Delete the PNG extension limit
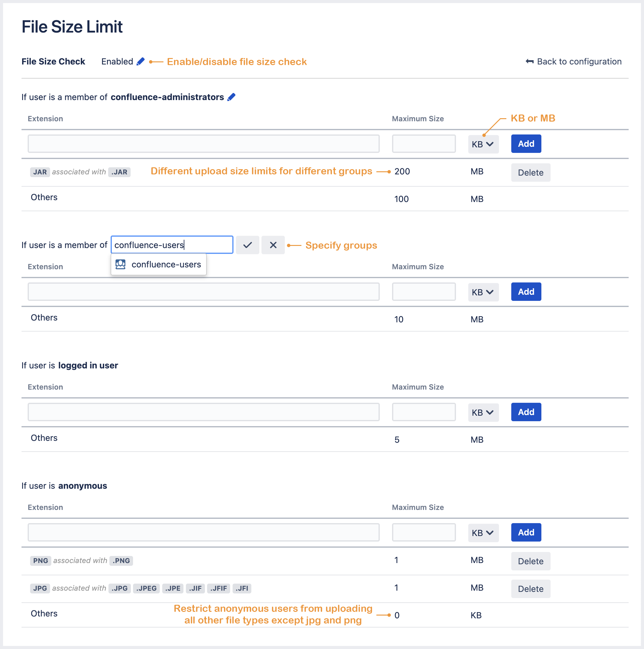 530,561
